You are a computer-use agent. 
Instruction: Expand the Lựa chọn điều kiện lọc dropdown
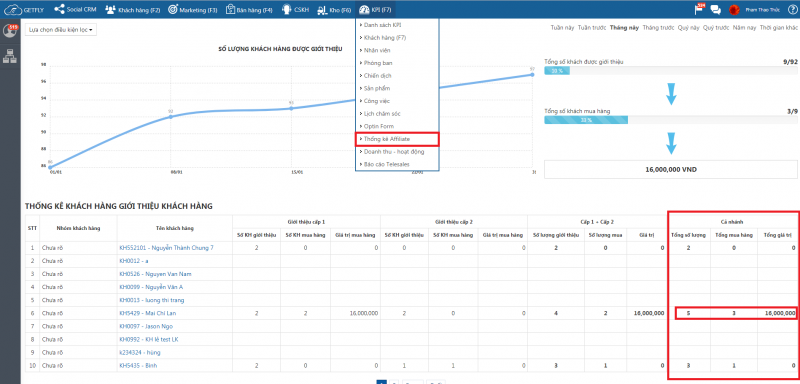(x=61, y=30)
